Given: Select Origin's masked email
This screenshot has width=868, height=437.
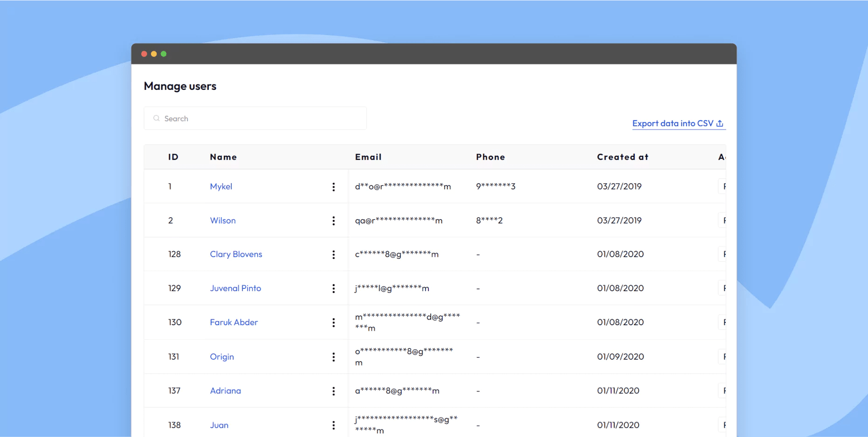Looking at the screenshot, I should click(404, 357).
